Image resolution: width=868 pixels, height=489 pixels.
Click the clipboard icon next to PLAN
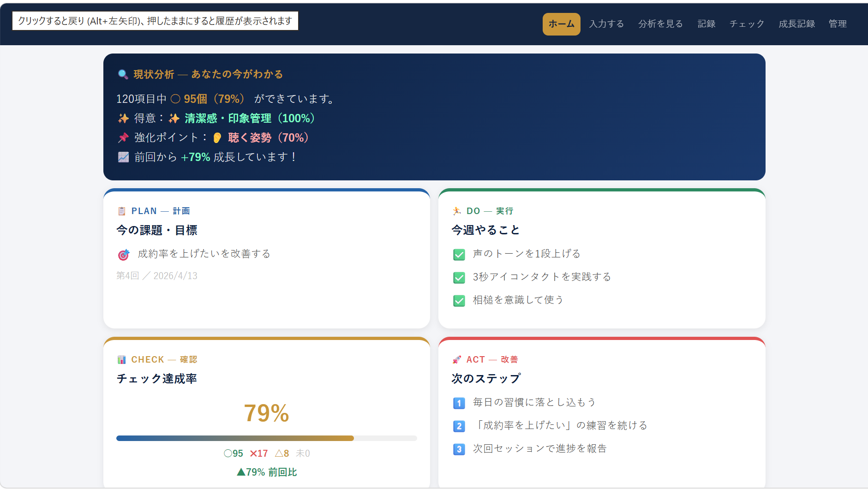point(122,211)
